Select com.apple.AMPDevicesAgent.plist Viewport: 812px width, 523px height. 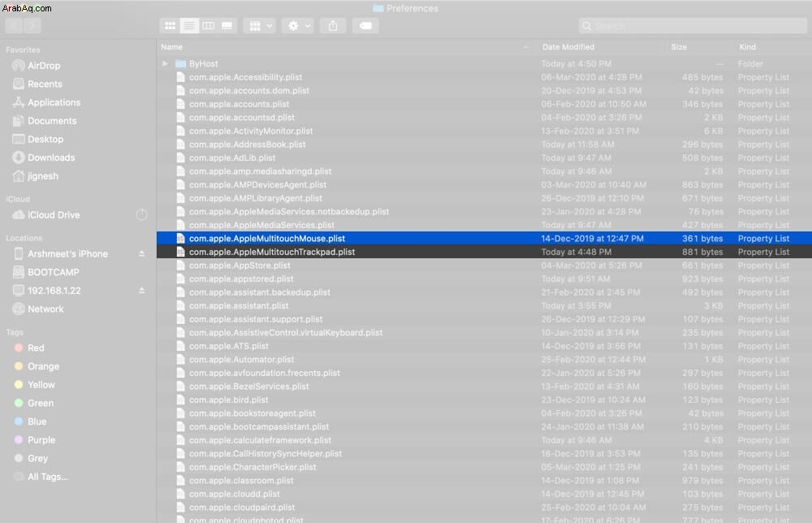[484, 185]
